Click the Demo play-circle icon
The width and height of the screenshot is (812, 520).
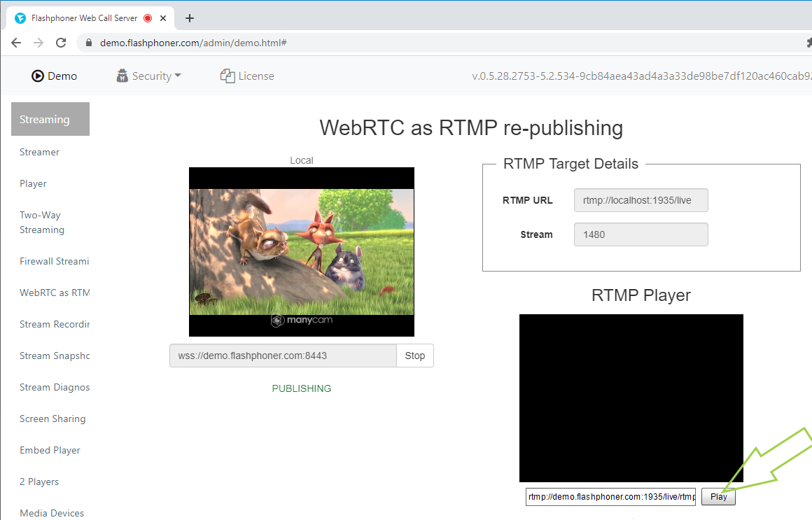(x=38, y=76)
